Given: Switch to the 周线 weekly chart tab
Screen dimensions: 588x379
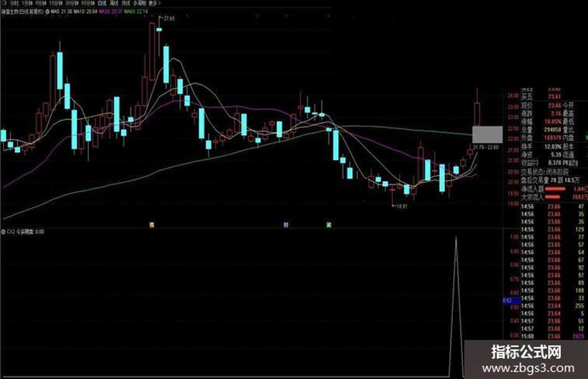Looking at the screenshot, I should pyautogui.click(x=114, y=3).
